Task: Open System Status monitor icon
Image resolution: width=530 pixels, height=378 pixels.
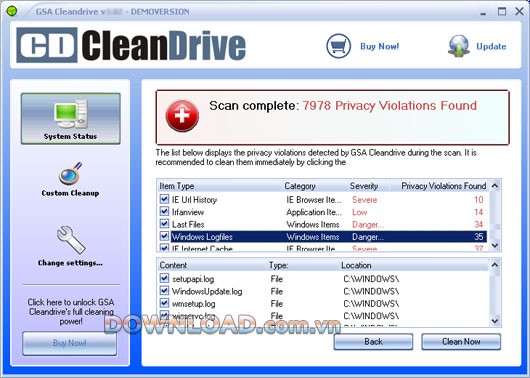Action: [71, 114]
